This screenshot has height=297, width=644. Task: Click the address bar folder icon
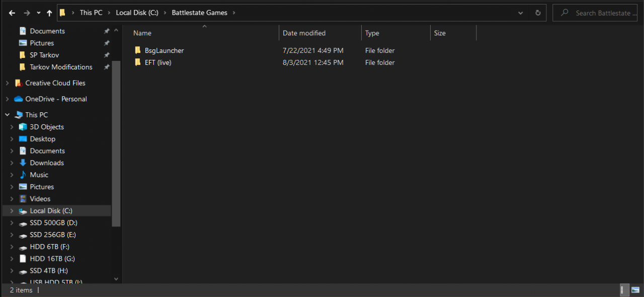(62, 13)
